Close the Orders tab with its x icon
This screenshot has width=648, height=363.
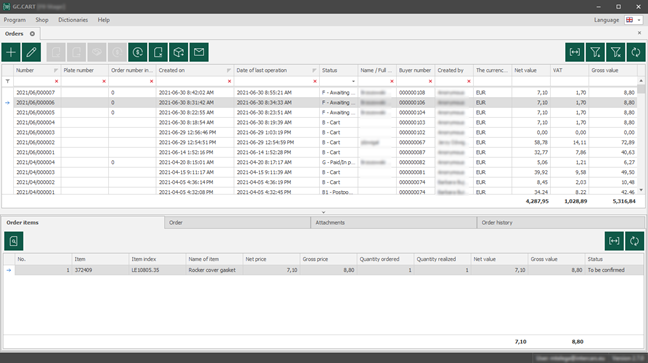[x=32, y=34]
